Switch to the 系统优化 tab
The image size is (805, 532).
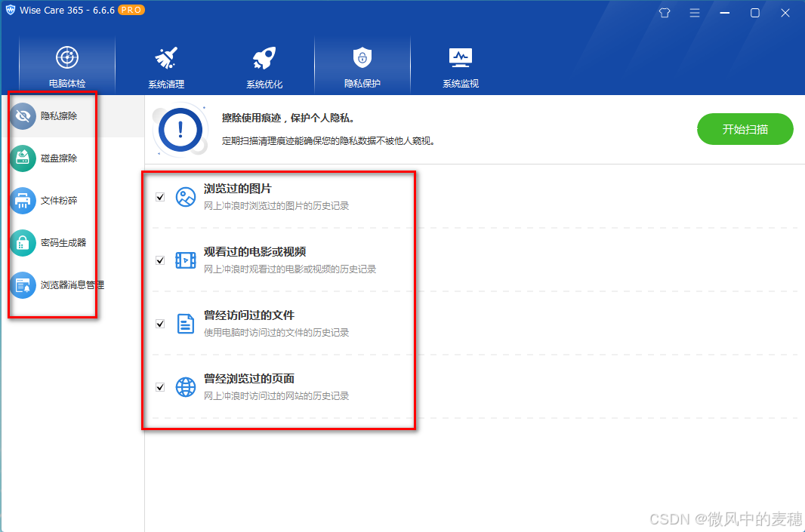pyautogui.click(x=264, y=65)
